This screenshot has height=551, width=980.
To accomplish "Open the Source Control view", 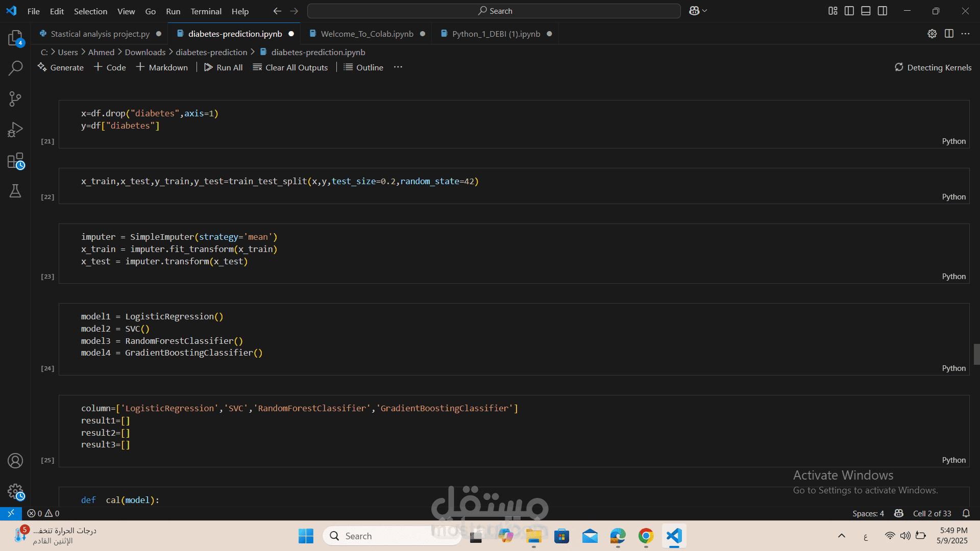I will coord(15,99).
